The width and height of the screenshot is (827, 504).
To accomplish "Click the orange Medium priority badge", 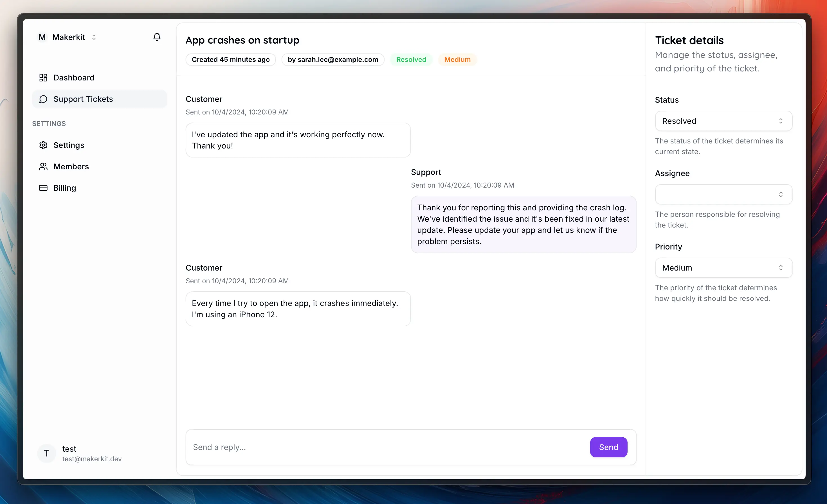I will tap(457, 59).
